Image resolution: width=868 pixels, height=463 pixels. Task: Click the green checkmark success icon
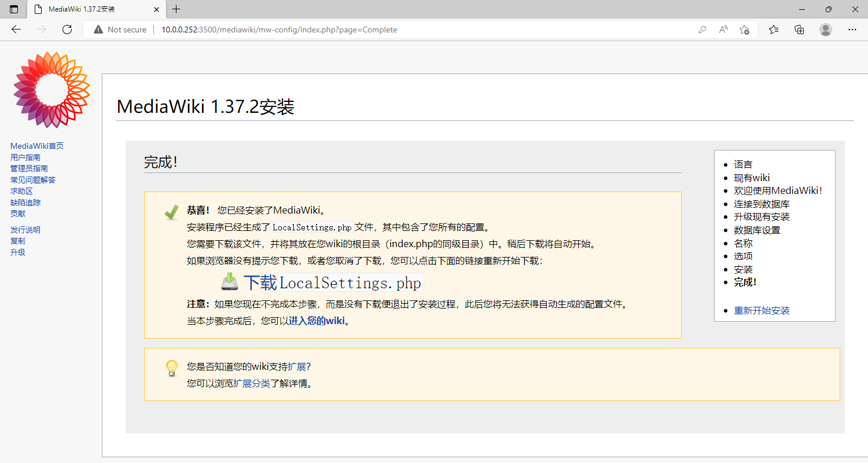(171, 213)
